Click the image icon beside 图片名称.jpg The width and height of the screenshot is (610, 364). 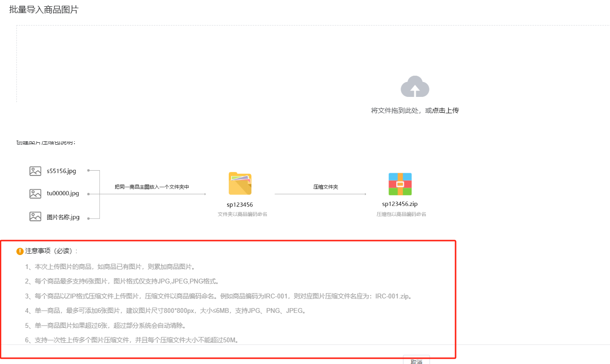pos(35,217)
